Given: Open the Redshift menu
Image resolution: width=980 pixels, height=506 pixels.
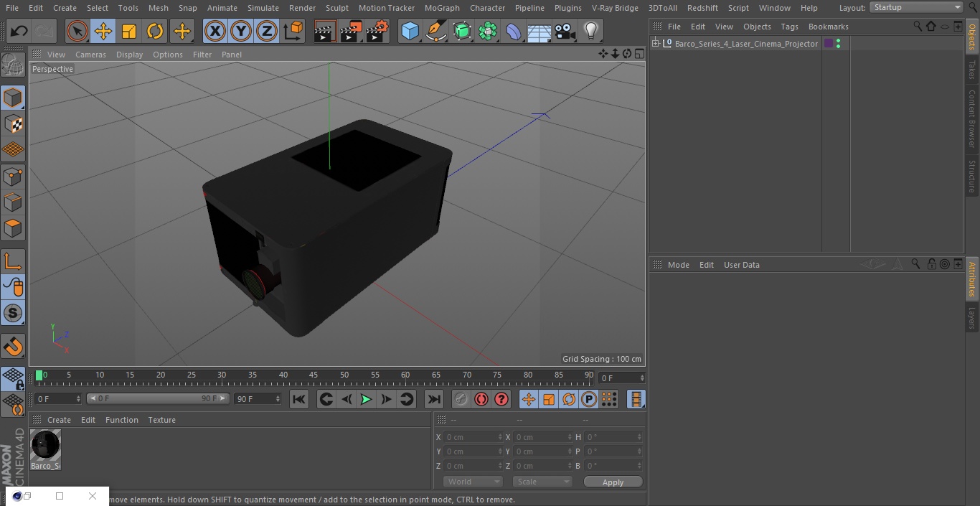Looking at the screenshot, I should (x=702, y=8).
